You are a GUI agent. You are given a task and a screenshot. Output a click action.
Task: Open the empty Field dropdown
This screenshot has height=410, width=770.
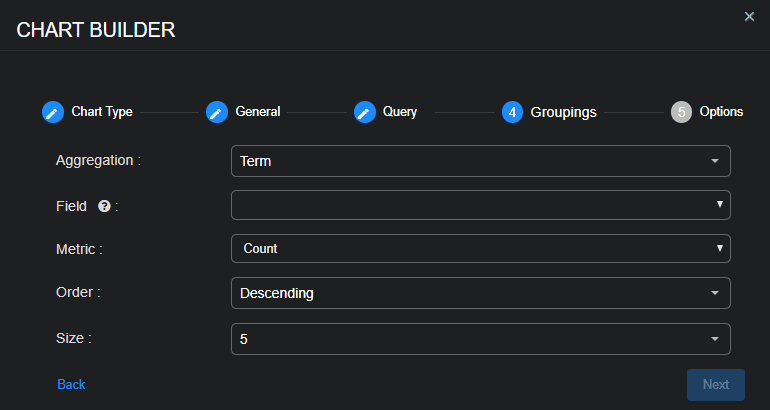click(x=480, y=205)
